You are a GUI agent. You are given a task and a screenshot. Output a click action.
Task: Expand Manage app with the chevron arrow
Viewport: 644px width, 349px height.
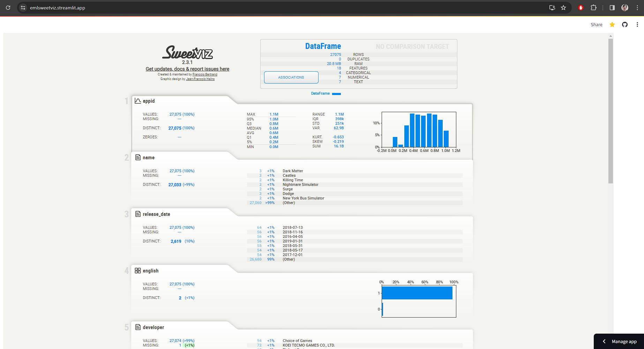[604, 341]
